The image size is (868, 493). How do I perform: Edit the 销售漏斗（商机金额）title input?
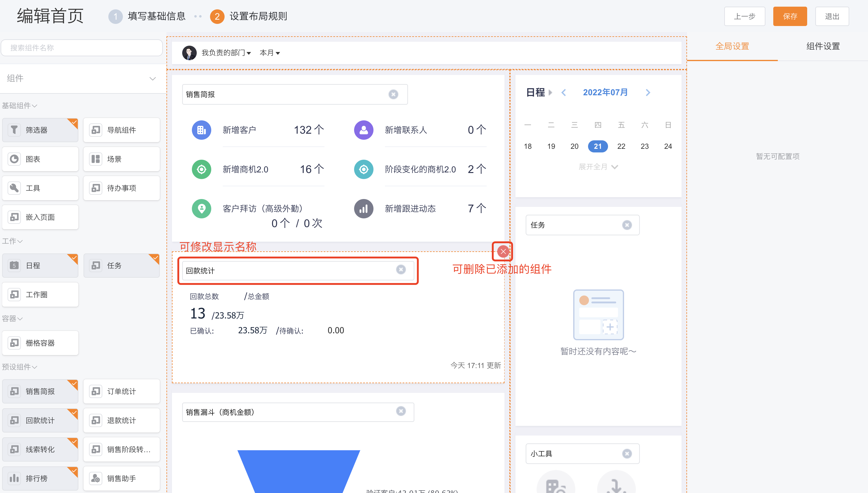click(x=298, y=412)
